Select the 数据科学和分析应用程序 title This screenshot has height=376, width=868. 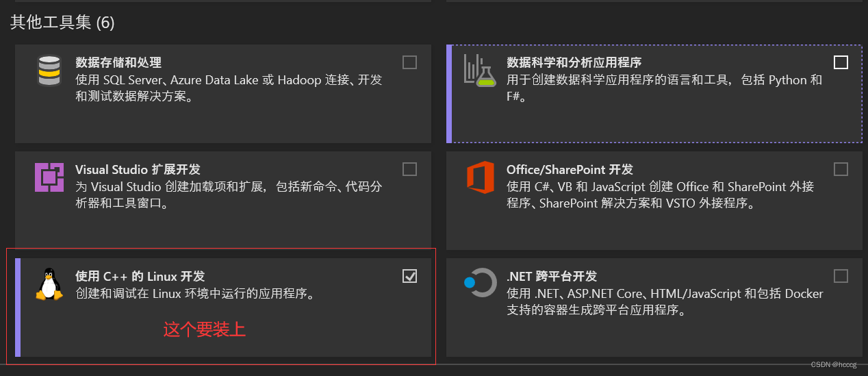[x=574, y=63]
